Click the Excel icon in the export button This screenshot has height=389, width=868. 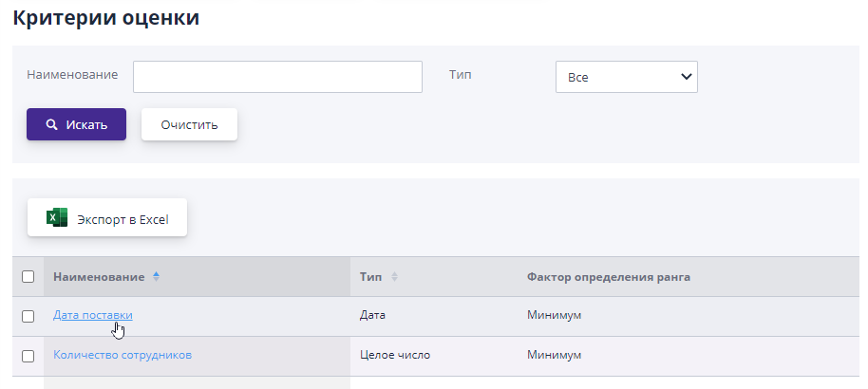point(58,218)
